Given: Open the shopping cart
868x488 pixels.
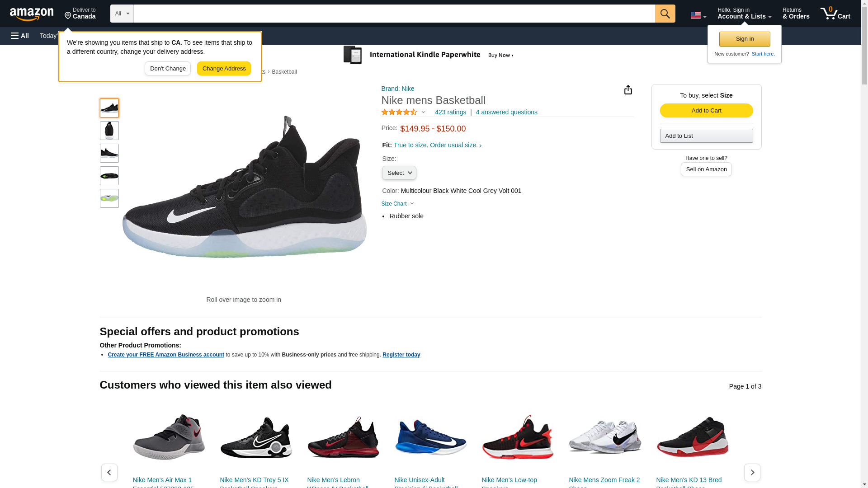Looking at the screenshot, I should click(x=835, y=14).
